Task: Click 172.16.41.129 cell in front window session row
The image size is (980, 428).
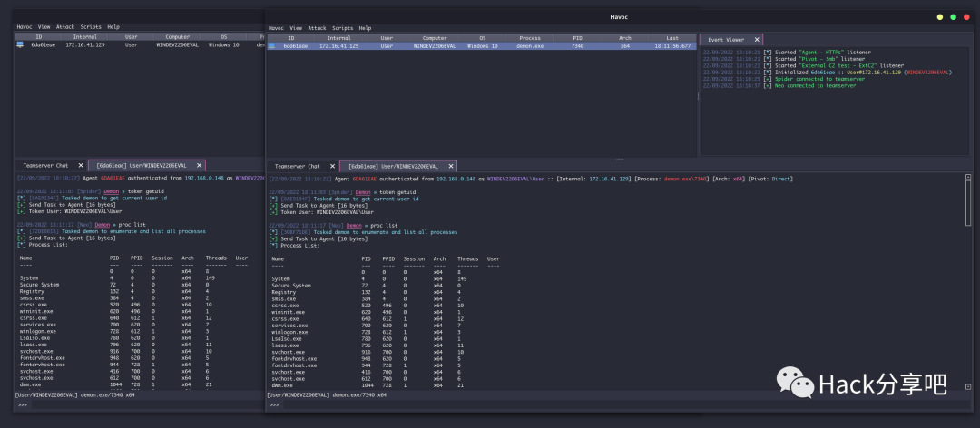Action: [338, 46]
